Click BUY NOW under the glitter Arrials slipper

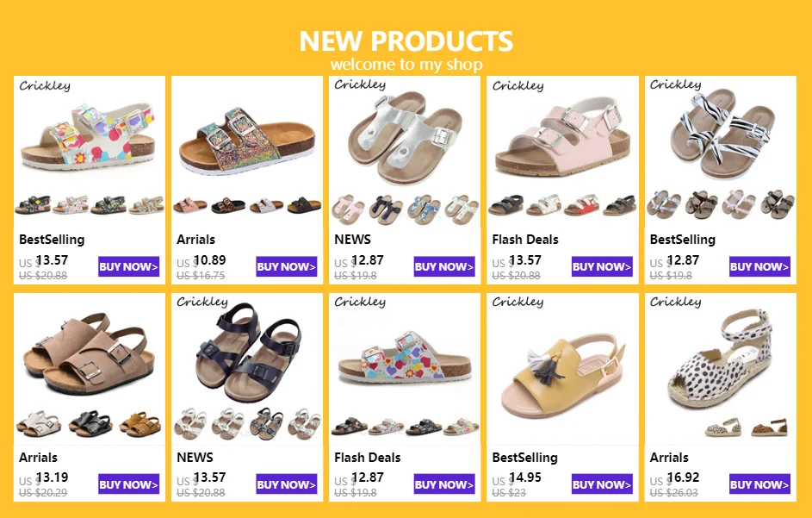pos(287,266)
